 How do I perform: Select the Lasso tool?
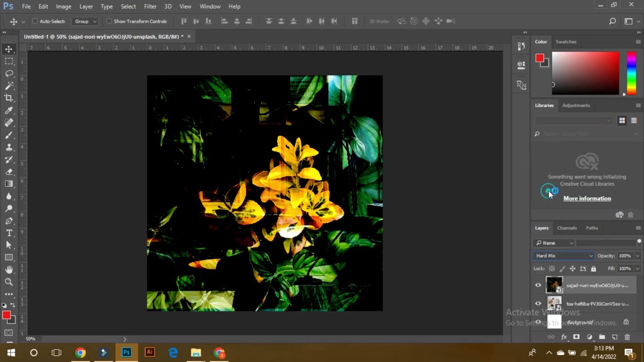pyautogui.click(x=9, y=73)
